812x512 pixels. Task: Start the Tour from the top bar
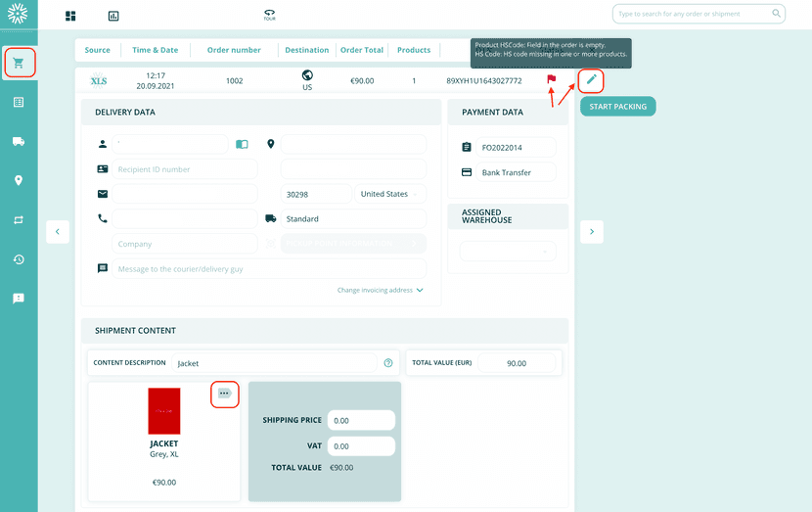270,16
